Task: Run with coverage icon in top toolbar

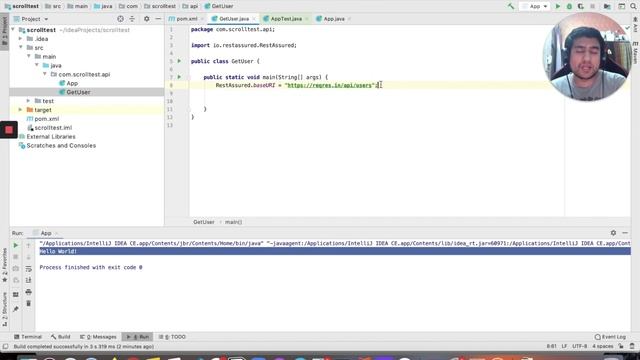Action: point(580,6)
